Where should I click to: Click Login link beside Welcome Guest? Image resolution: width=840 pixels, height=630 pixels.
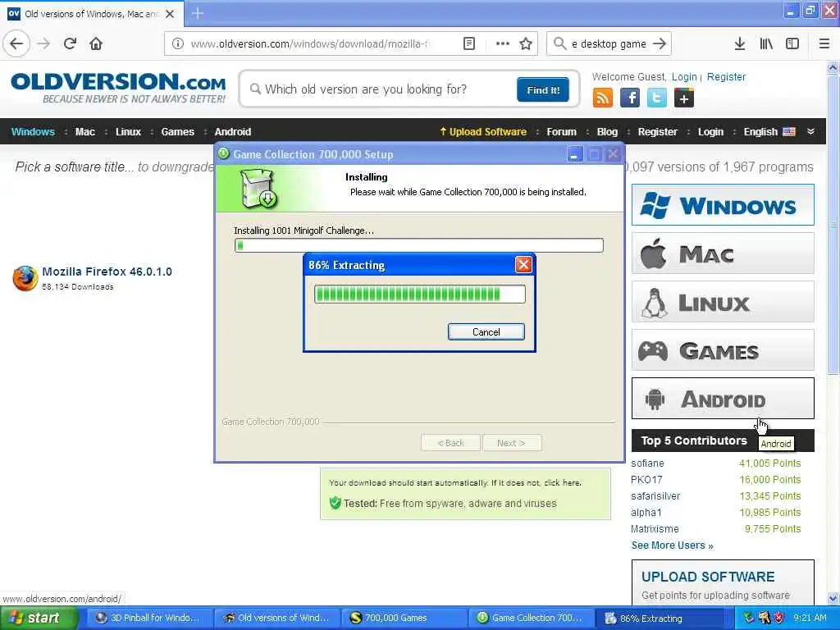[684, 77]
